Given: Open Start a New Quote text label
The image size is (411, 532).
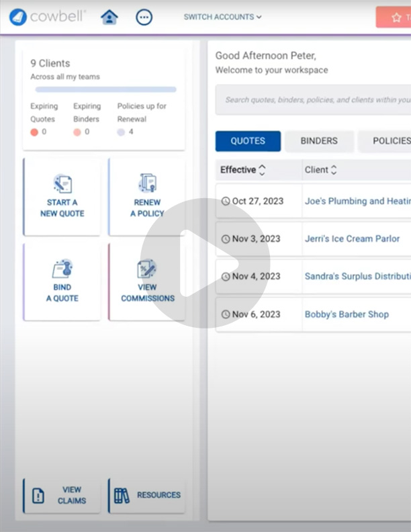Looking at the screenshot, I should click(x=62, y=208).
